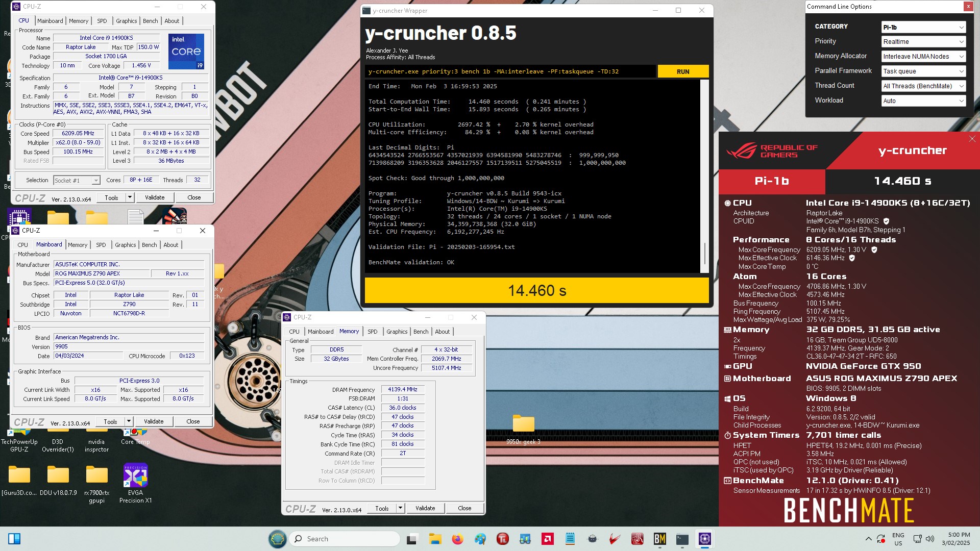This screenshot has height=551, width=980.
Task: Show hidden system tray icons
Action: pos(868,539)
